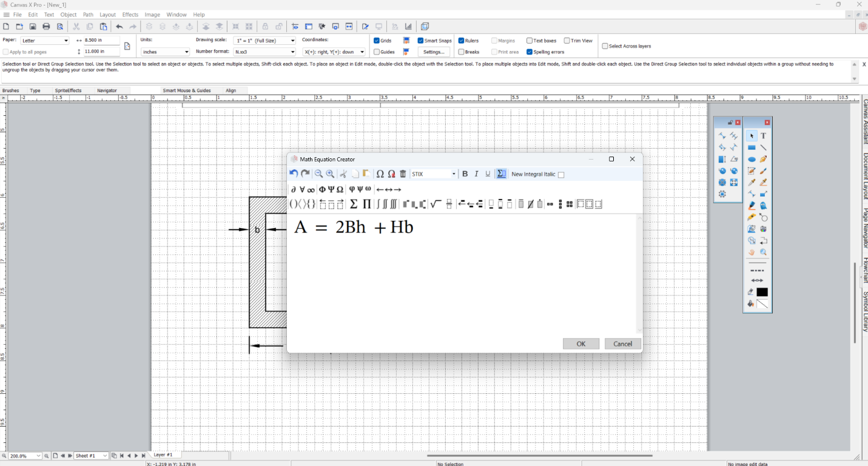Switch to the Navigator tab
The width and height of the screenshot is (868, 466).
coord(107,90)
